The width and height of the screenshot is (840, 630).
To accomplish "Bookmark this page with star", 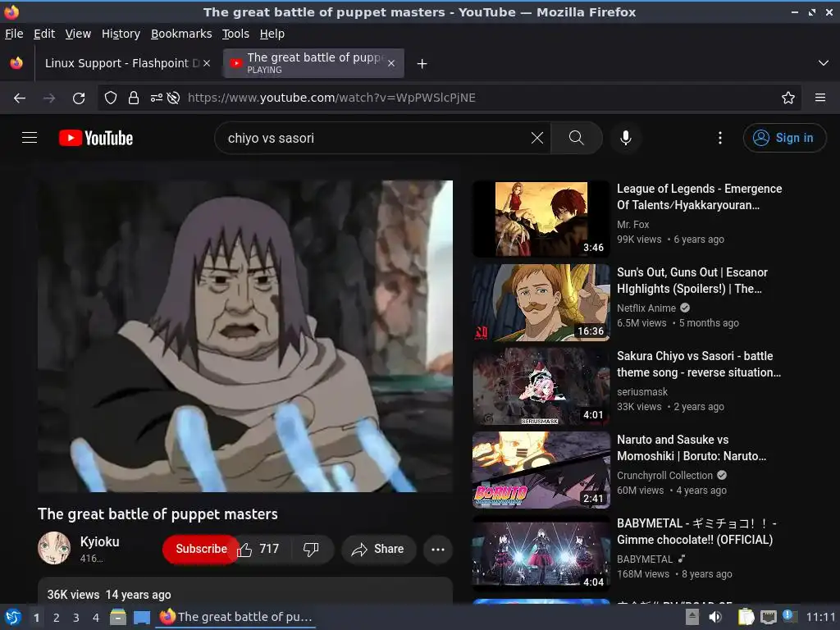I will pyautogui.click(x=788, y=98).
